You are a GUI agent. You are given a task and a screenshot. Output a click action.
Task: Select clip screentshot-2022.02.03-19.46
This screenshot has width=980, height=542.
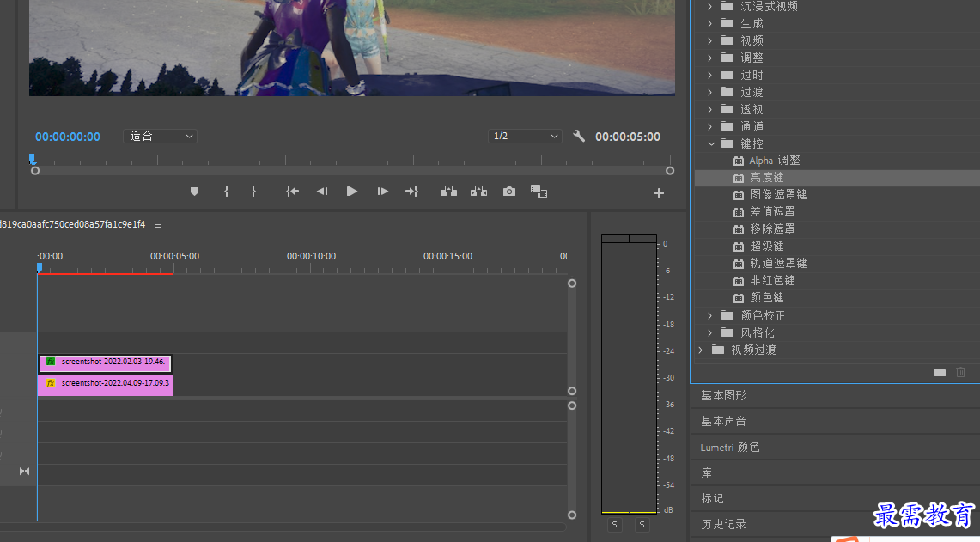coord(105,363)
